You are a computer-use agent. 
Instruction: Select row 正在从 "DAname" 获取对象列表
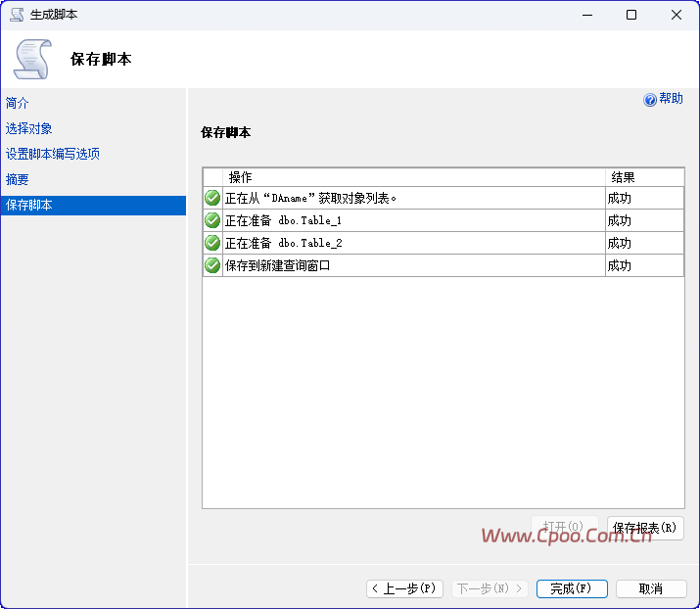pos(443,198)
